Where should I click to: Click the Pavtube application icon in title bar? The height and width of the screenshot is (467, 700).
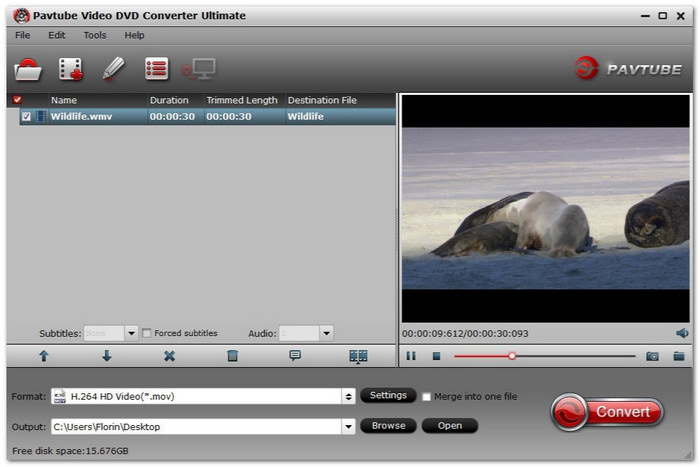click(21, 16)
